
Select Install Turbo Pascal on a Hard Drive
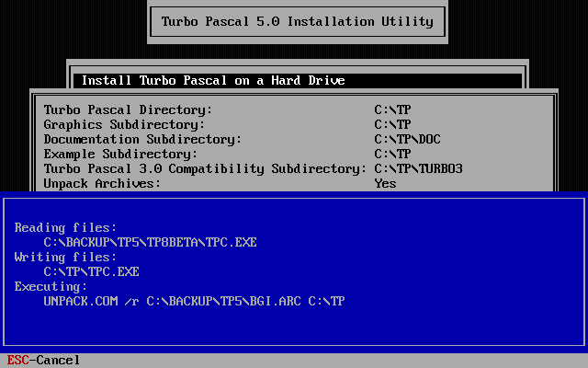pyautogui.click(x=298, y=80)
